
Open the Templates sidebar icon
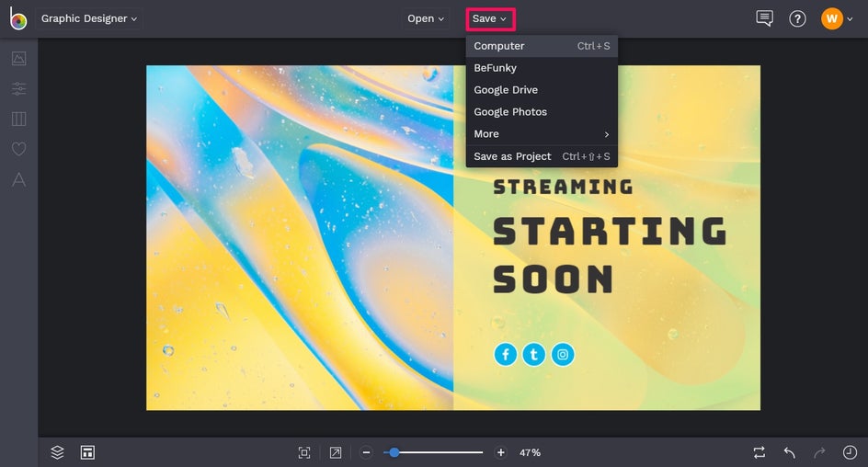pos(18,119)
